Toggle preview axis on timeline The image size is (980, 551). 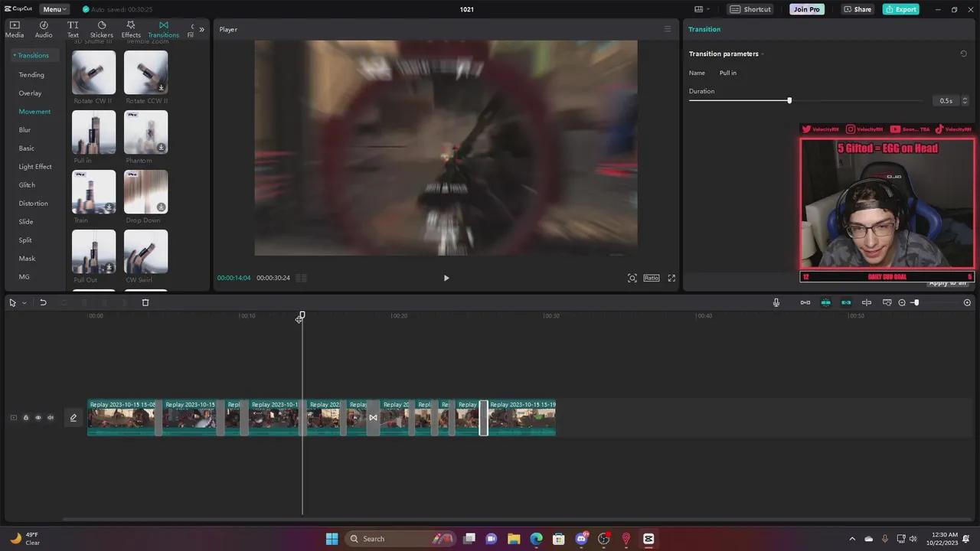[867, 302]
